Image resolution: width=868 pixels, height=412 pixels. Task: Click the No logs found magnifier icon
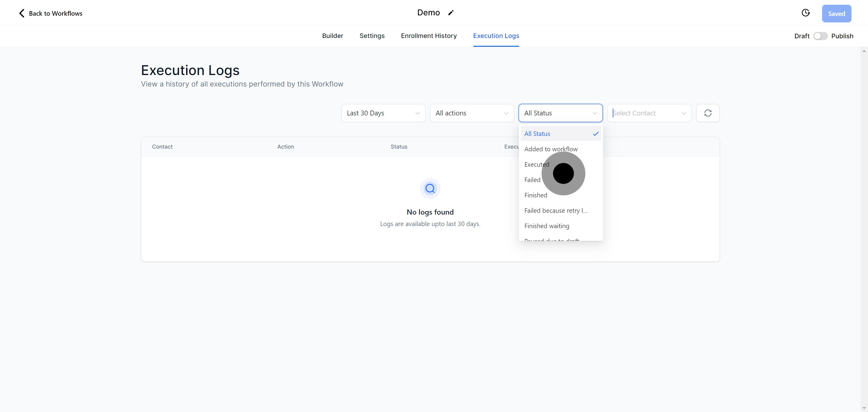click(430, 188)
